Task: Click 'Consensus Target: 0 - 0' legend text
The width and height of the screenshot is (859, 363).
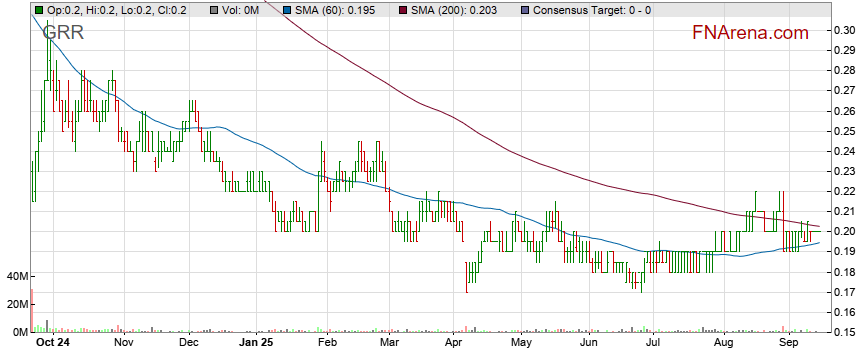Action: [x=592, y=10]
